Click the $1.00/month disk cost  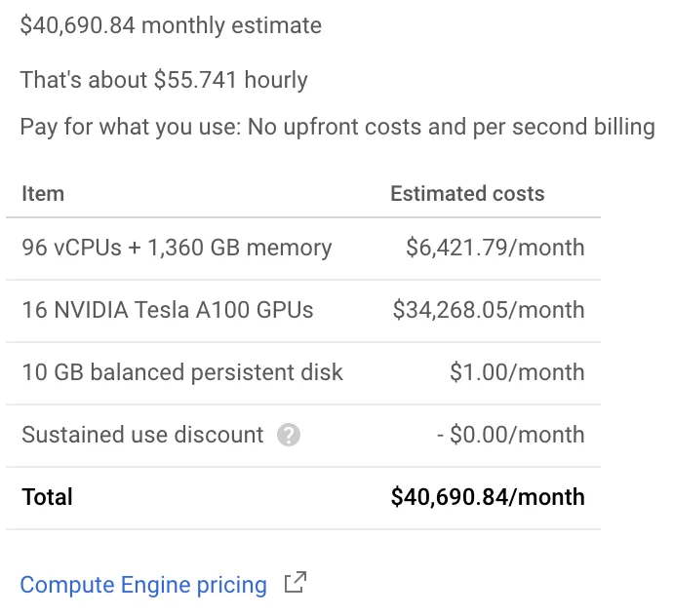coord(517,372)
